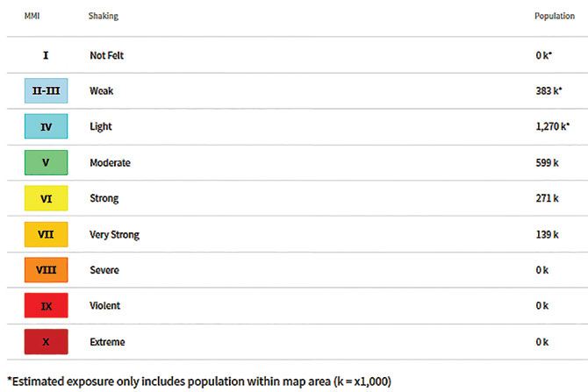Select the Extreme shaking label

107,342
